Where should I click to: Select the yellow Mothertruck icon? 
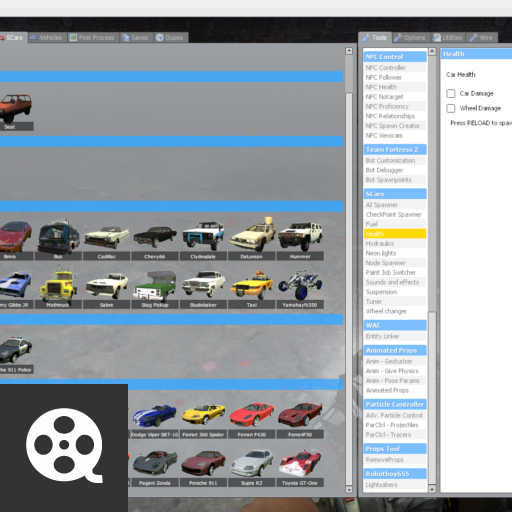tap(58, 287)
